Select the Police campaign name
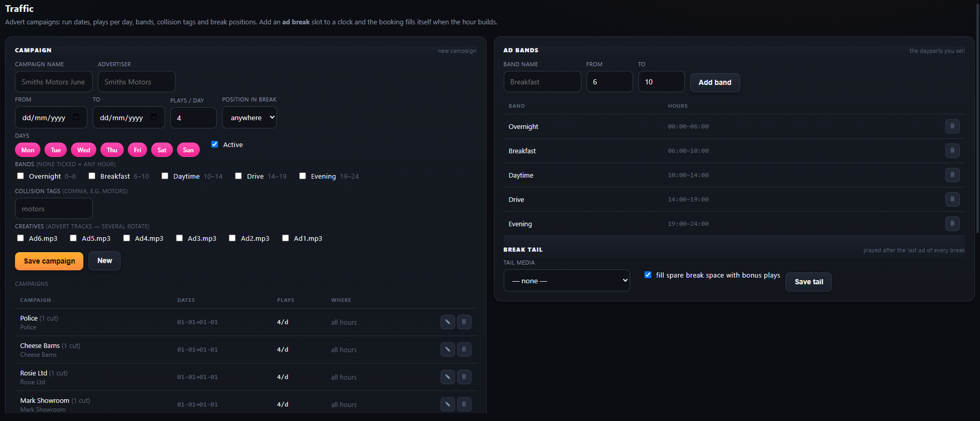The width and height of the screenshot is (980, 421). [29, 318]
